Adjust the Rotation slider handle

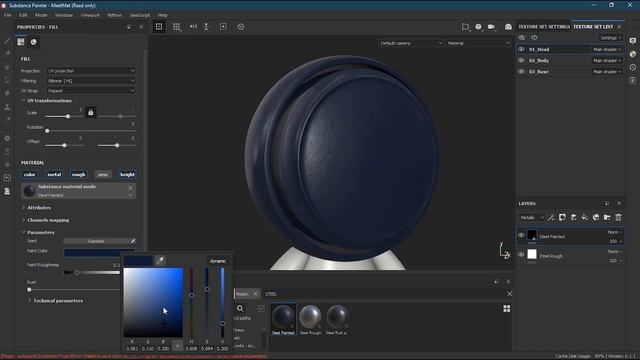[x=47, y=131]
